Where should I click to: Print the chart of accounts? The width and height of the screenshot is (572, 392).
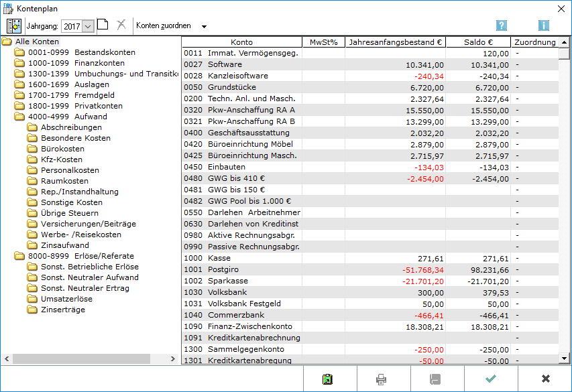(x=381, y=379)
